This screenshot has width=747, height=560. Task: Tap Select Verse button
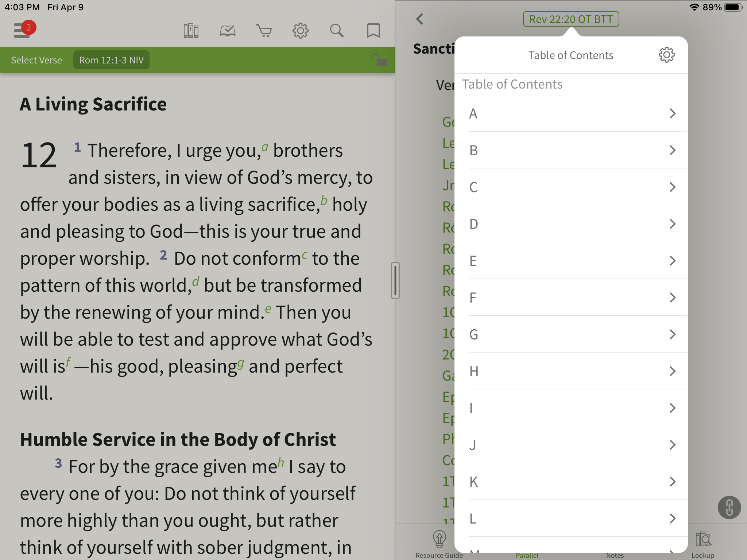click(x=36, y=60)
